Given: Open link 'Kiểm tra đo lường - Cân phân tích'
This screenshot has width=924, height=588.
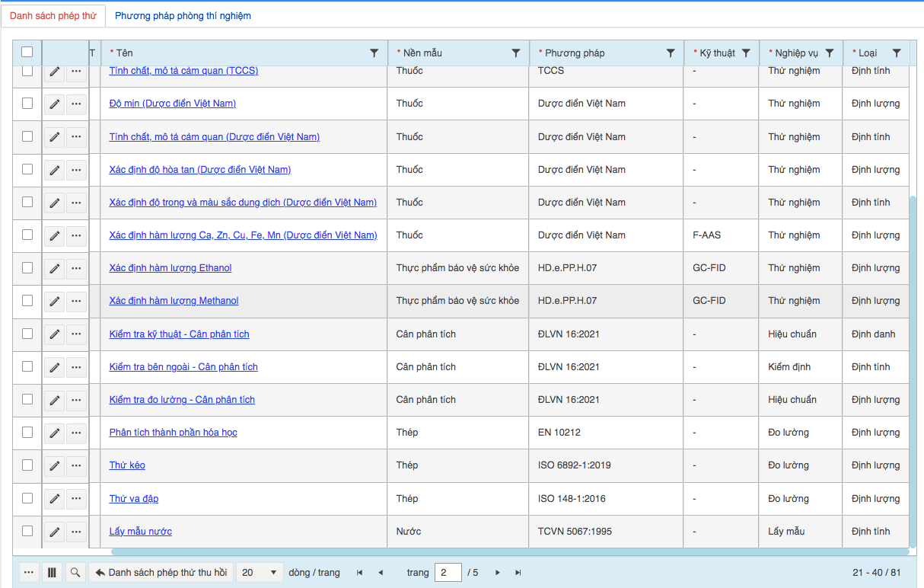Looking at the screenshot, I should [182, 400].
